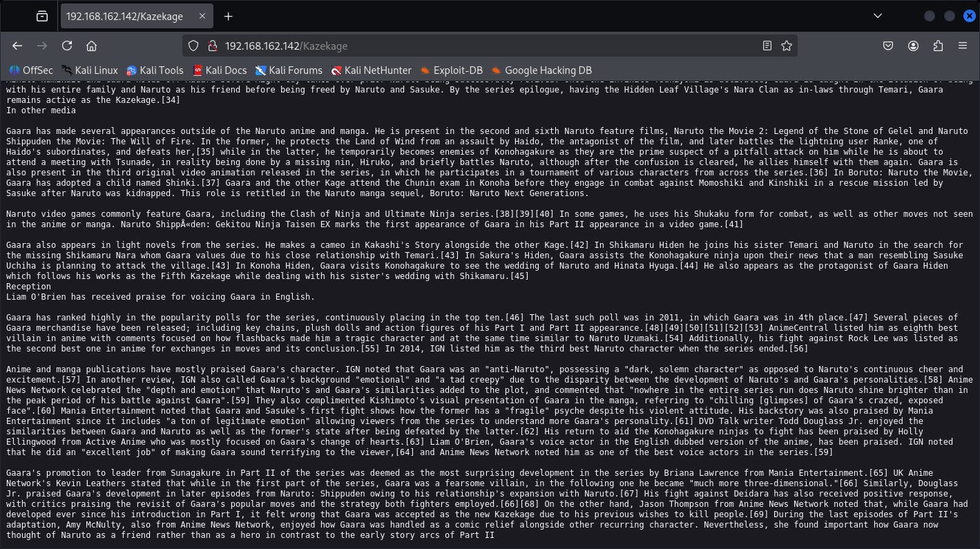Open the Google Hacking DB bookmark

pos(541,70)
